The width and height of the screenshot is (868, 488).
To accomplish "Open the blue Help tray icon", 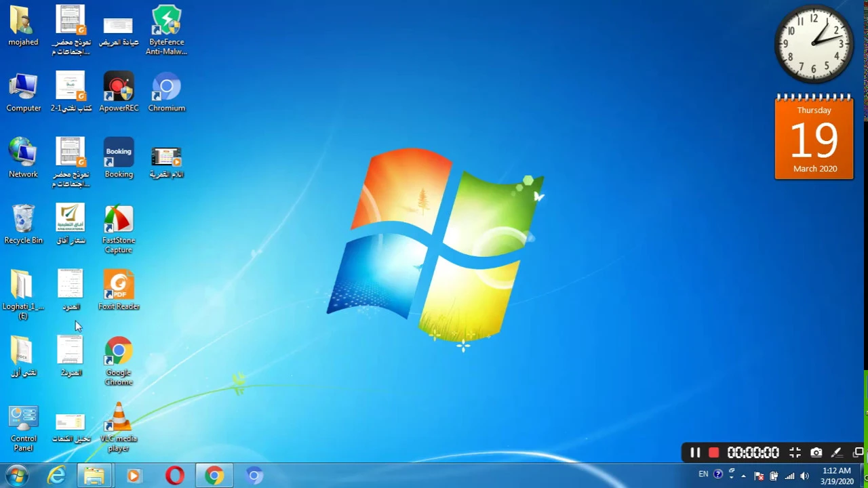I will (x=718, y=474).
